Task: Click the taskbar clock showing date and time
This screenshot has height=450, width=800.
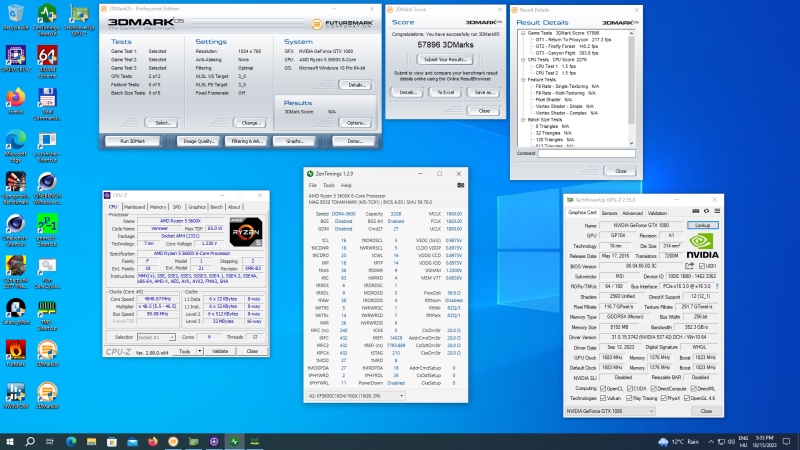Action: 765,441
